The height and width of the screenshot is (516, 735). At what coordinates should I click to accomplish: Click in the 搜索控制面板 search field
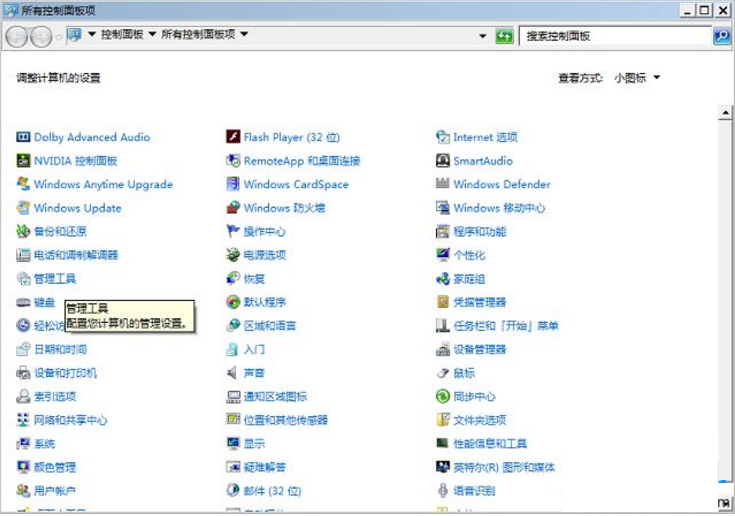615,36
